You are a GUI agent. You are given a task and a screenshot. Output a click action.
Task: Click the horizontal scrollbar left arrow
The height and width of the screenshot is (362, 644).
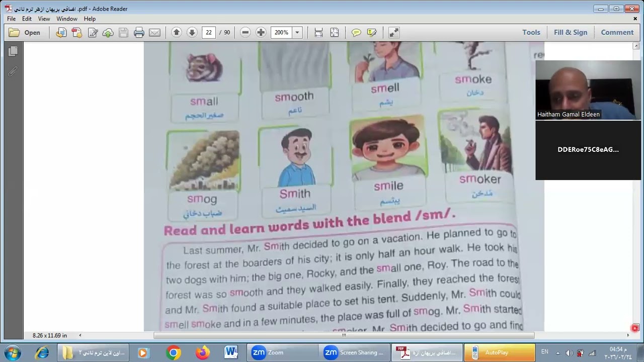point(79,335)
